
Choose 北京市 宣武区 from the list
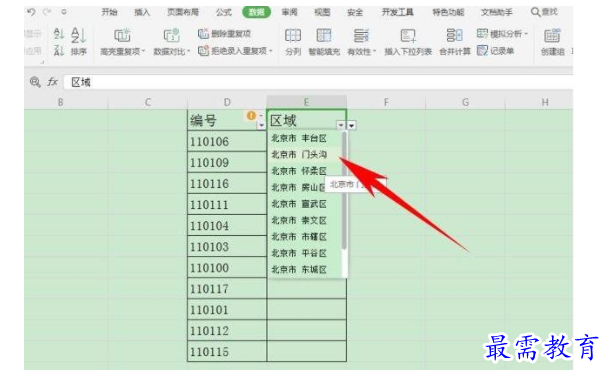[299, 204]
